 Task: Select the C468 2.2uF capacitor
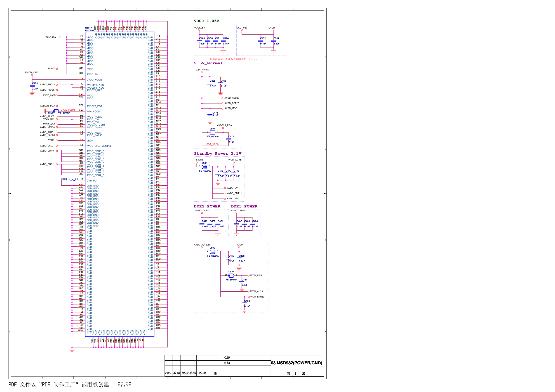tap(210, 84)
